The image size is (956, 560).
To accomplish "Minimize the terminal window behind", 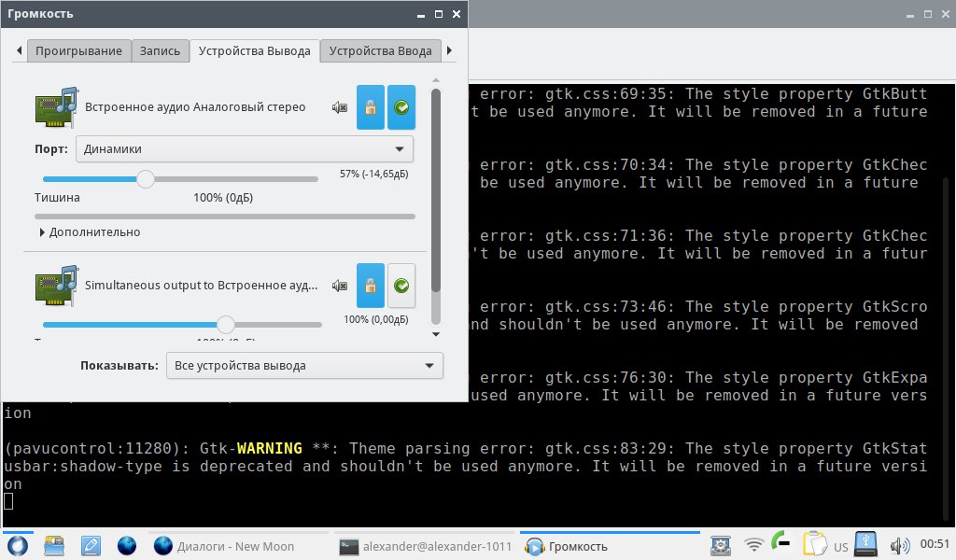I will 909,14.
